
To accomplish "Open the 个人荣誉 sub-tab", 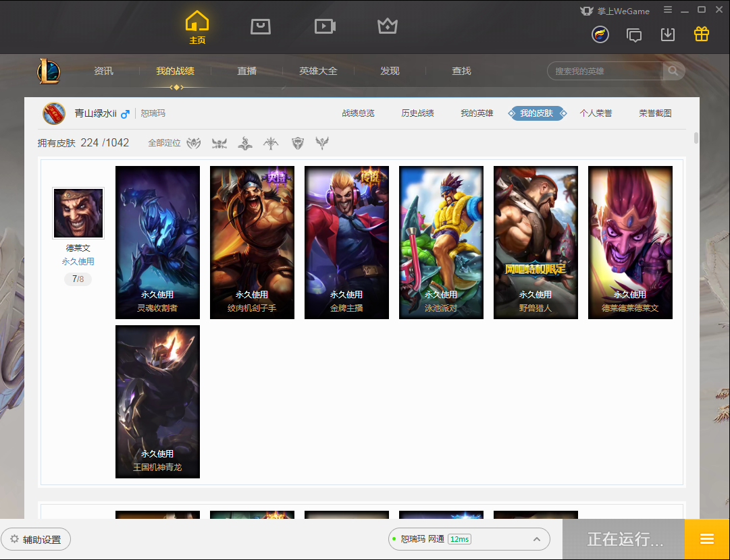I will (x=596, y=113).
